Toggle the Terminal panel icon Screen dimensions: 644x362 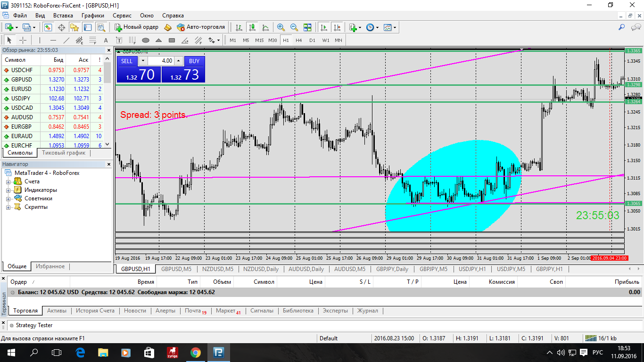point(88,27)
